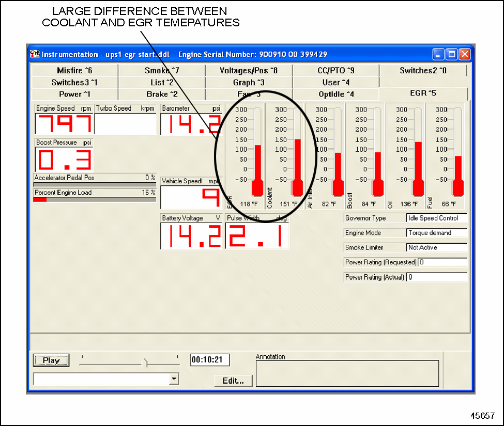Switch to the Voltages/Pos ^8 tab
Image resolution: width=504 pixels, height=426 pixels.
pyautogui.click(x=249, y=70)
